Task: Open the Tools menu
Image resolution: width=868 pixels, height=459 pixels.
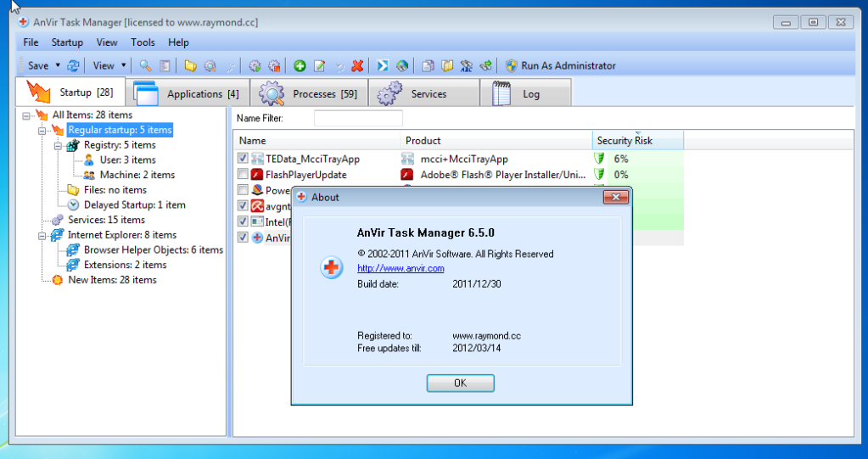Action: coord(143,42)
